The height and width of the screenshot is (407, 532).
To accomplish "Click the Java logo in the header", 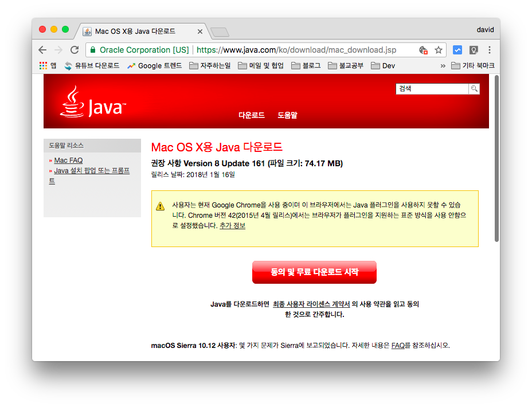I will click(93, 102).
